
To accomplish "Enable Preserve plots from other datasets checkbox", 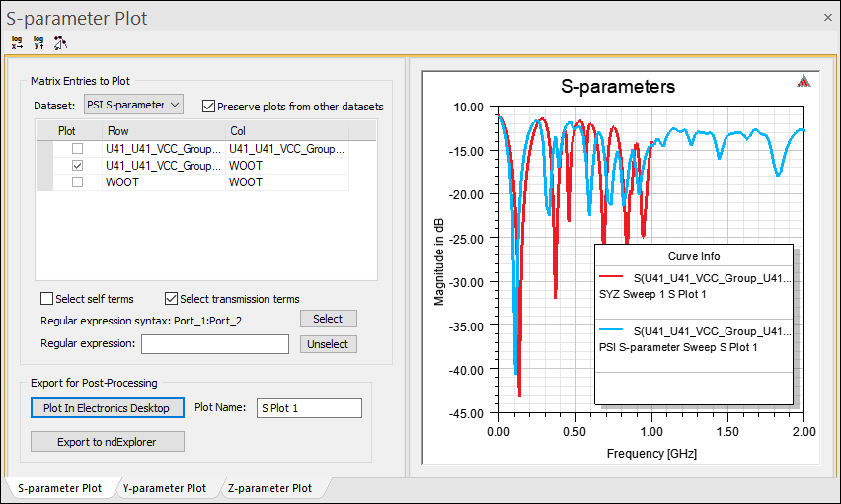I will [x=208, y=106].
